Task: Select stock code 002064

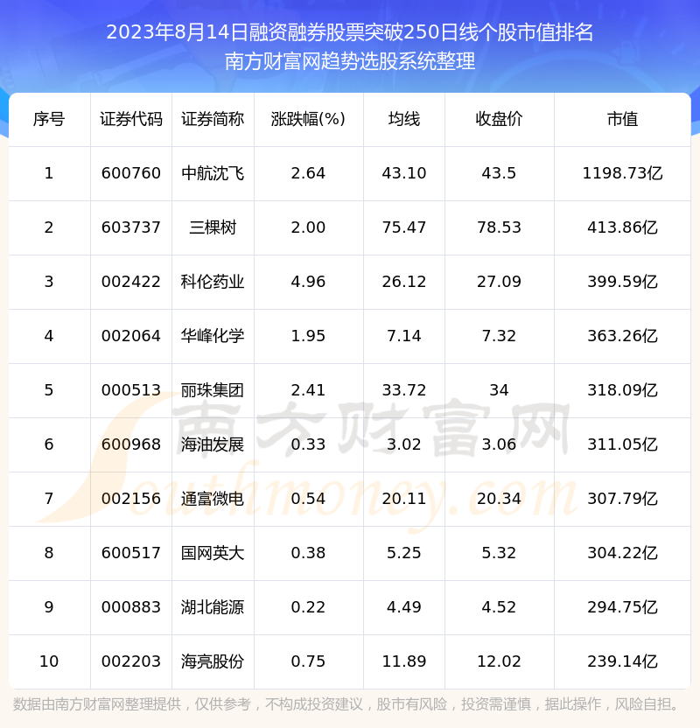Action: click(x=131, y=336)
